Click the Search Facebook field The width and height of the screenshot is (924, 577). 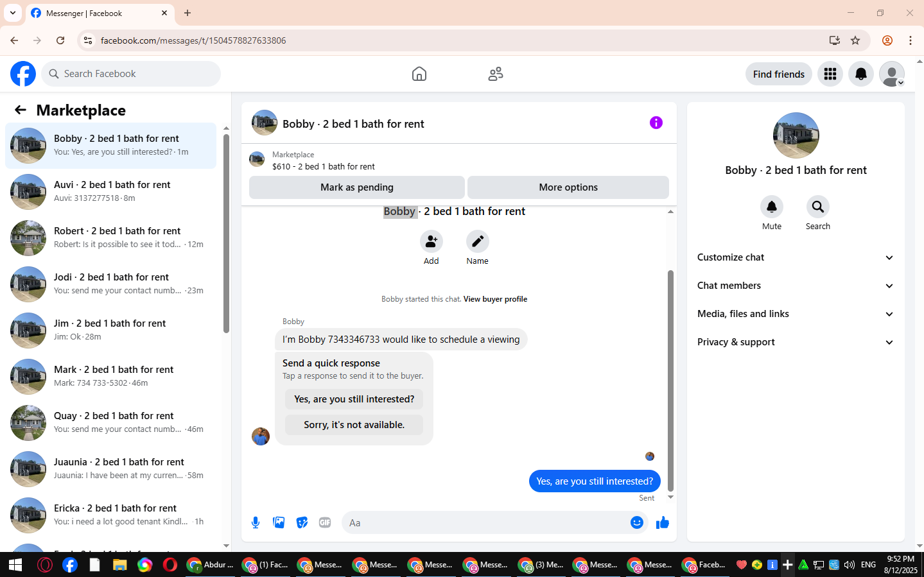pos(131,74)
